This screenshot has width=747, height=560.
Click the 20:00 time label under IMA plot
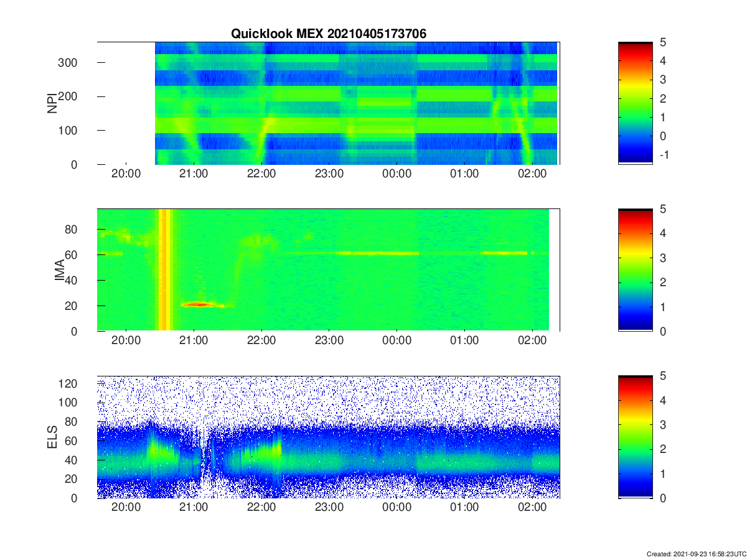pyautogui.click(x=126, y=340)
